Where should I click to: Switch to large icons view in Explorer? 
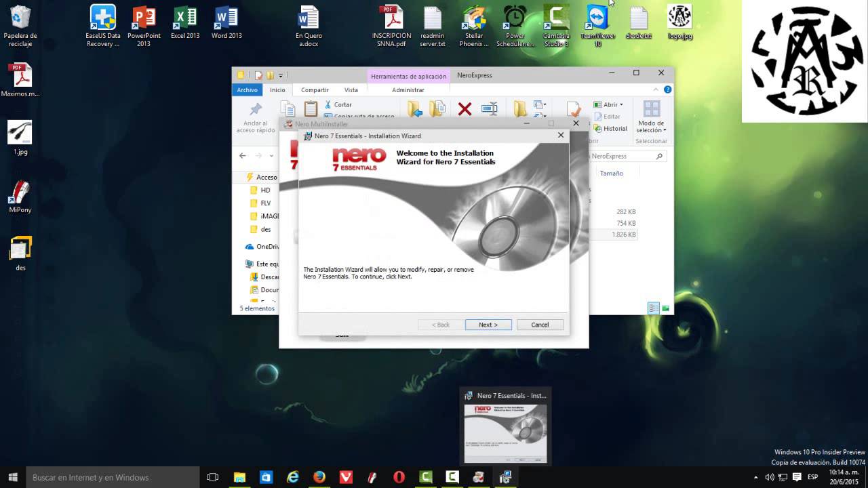pyautogui.click(x=665, y=308)
